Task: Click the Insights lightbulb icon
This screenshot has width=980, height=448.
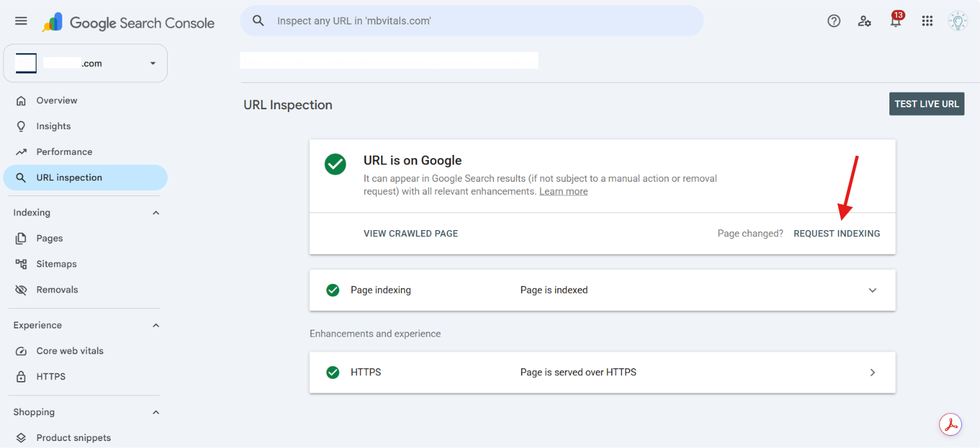Action: pos(21,126)
